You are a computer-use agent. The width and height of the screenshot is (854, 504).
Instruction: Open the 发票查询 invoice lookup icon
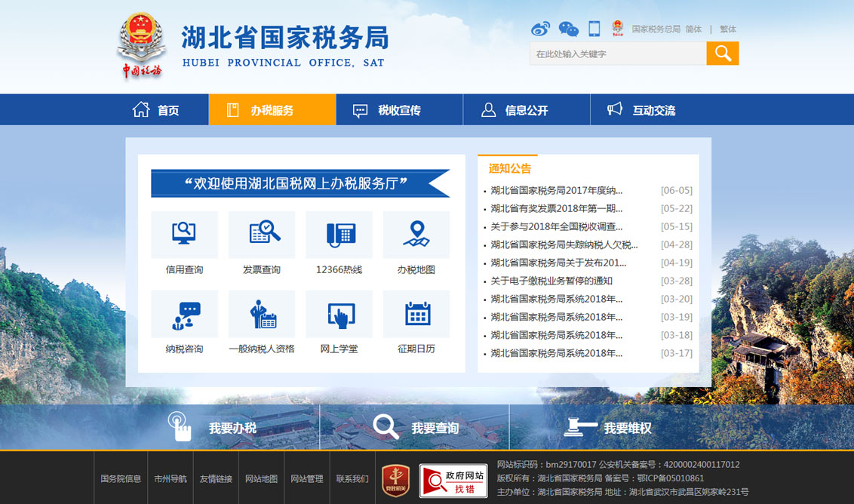coord(262,234)
